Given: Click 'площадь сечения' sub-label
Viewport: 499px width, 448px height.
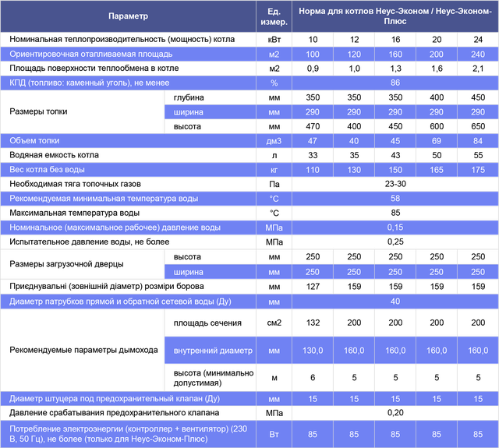Looking at the screenshot, I should (207, 323).
